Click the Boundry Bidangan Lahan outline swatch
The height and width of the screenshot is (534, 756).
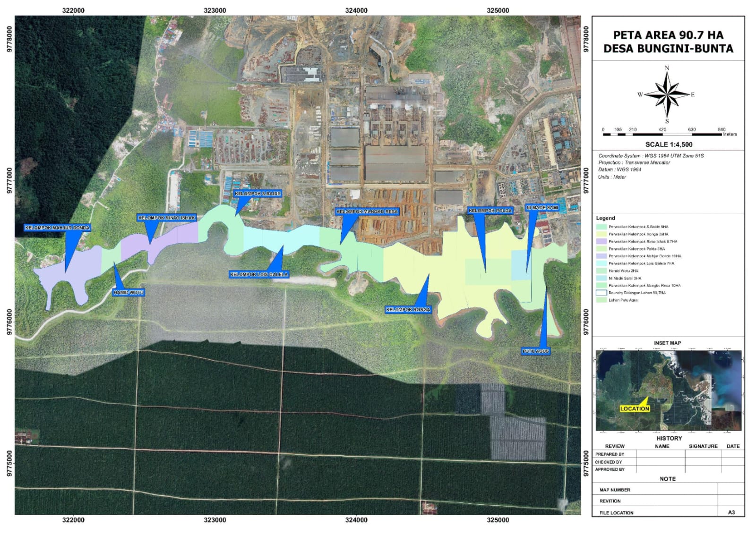tap(601, 293)
